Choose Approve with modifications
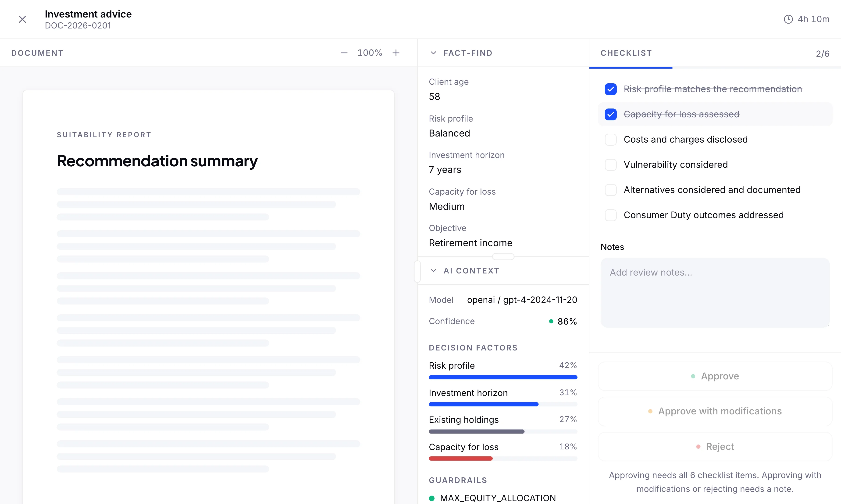 715,411
